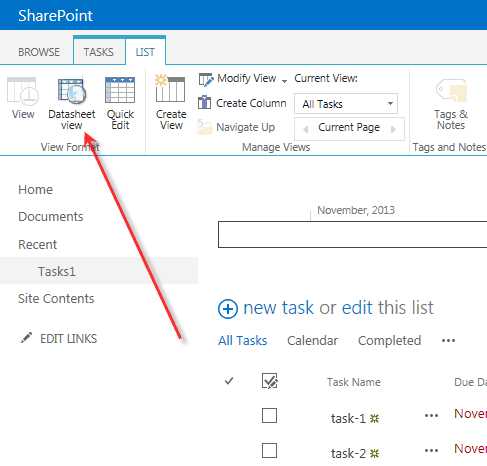Switch to the BROWSE ribbon tab
Screen dimensions: 487x466
click(x=39, y=52)
